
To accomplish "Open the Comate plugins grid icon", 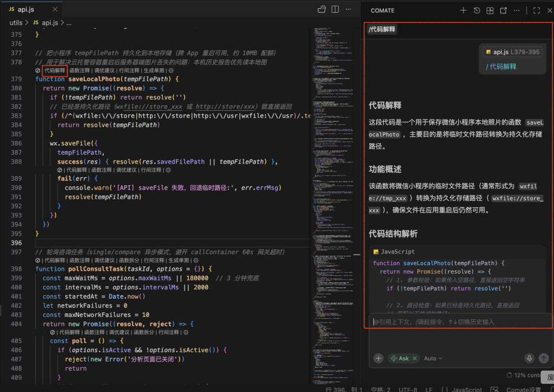I will point(490,10).
